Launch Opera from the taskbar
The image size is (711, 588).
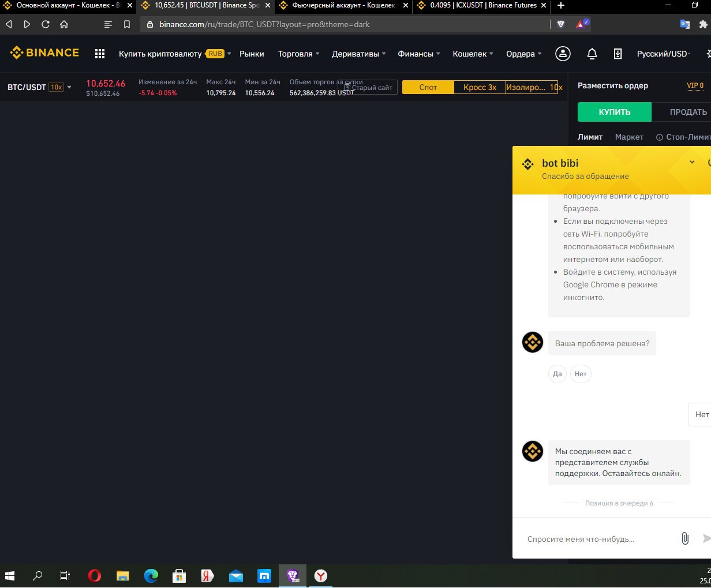[95, 575]
